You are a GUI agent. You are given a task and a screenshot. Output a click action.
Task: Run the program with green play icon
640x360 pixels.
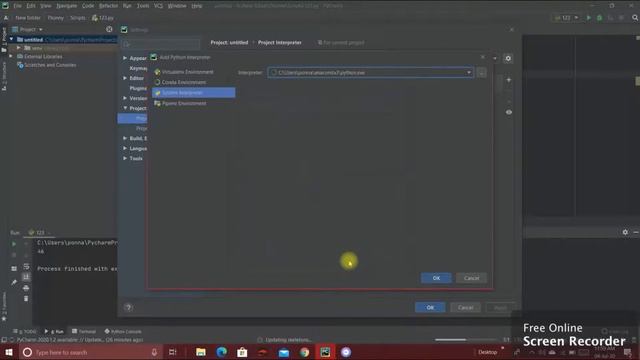pos(589,18)
